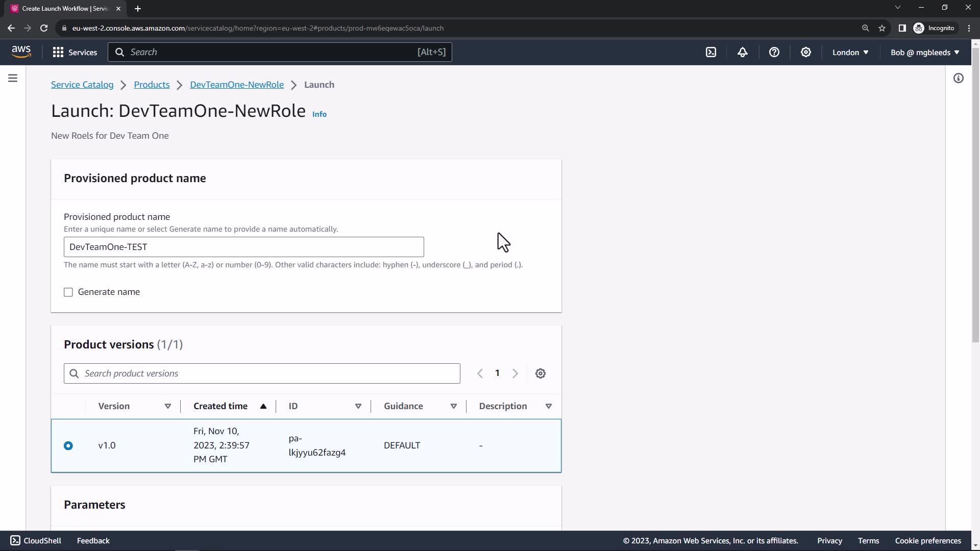Enable the Generate name checkbox
This screenshot has height=551, width=980.
[x=68, y=292]
